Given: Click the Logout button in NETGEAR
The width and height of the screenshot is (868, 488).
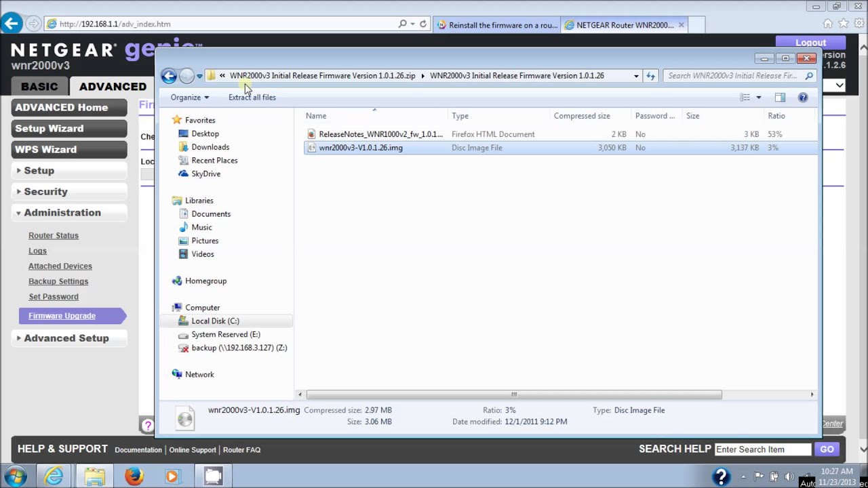Looking at the screenshot, I should pos(810,43).
